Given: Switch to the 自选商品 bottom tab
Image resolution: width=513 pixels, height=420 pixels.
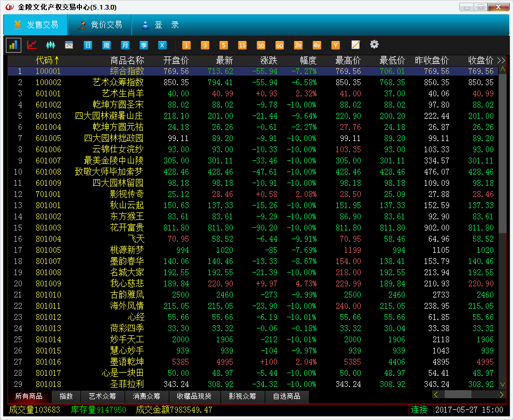Looking at the screenshot, I should (x=287, y=397).
